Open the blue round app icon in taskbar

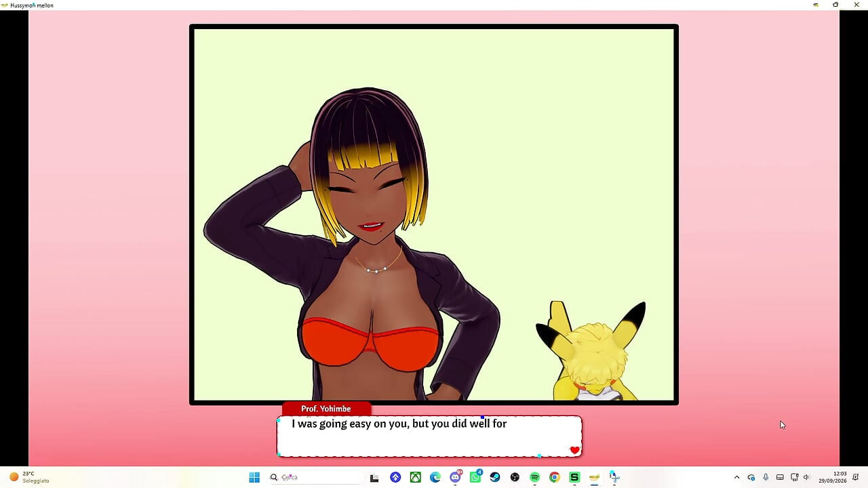tap(395, 477)
